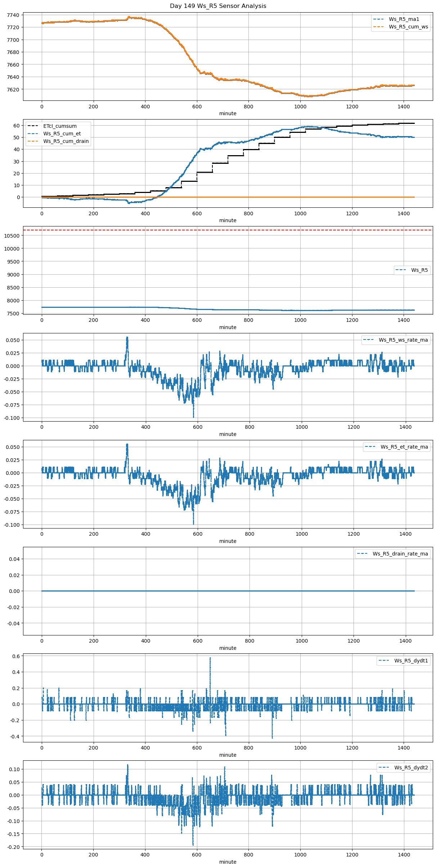Click the 7740 y-axis tick label
The width and height of the screenshot is (436, 868).
pyautogui.click(x=13, y=15)
